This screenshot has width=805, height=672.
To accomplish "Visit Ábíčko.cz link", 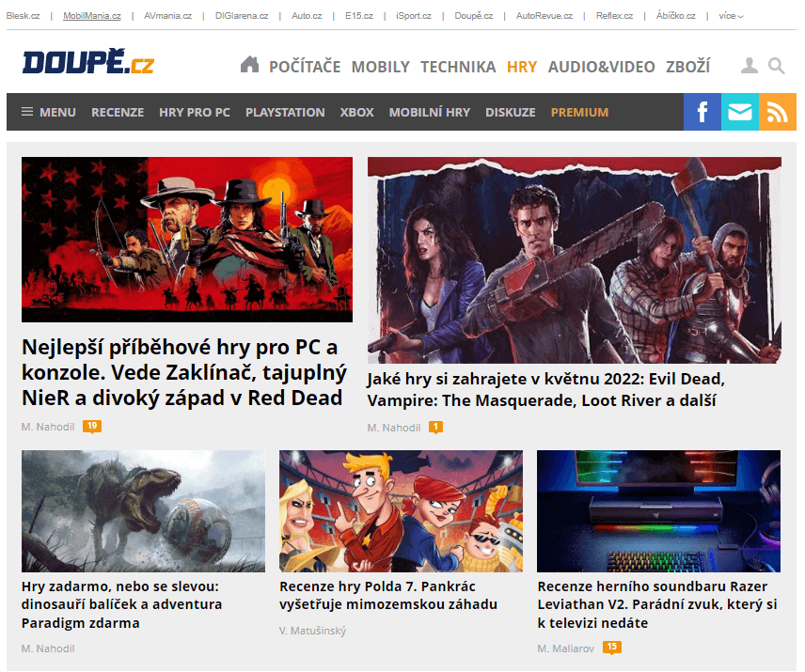I will 675,16.
